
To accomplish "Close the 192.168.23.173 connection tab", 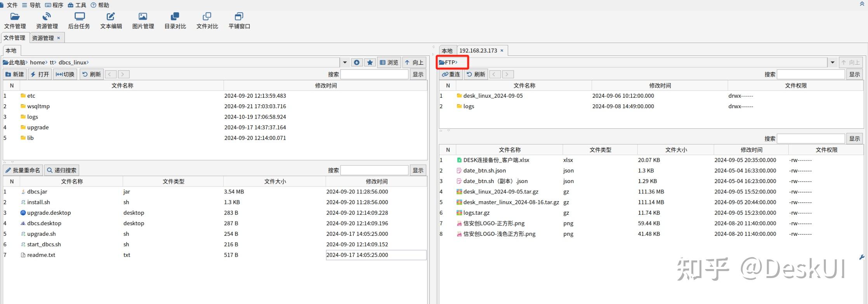I will coord(502,50).
